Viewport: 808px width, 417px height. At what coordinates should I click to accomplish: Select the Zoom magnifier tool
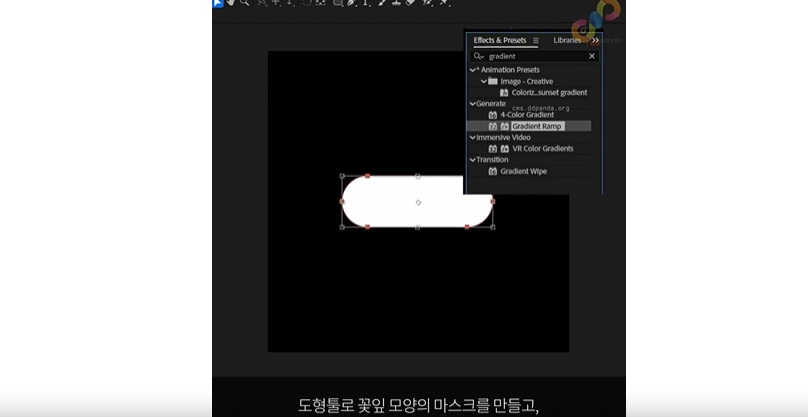click(x=245, y=3)
